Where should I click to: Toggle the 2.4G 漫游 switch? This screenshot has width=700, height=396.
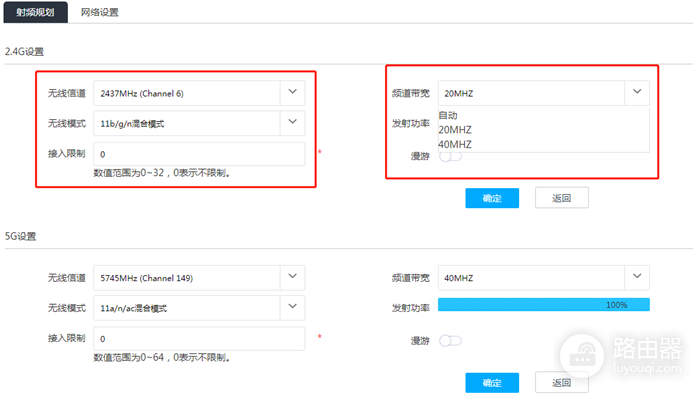coord(450,157)
